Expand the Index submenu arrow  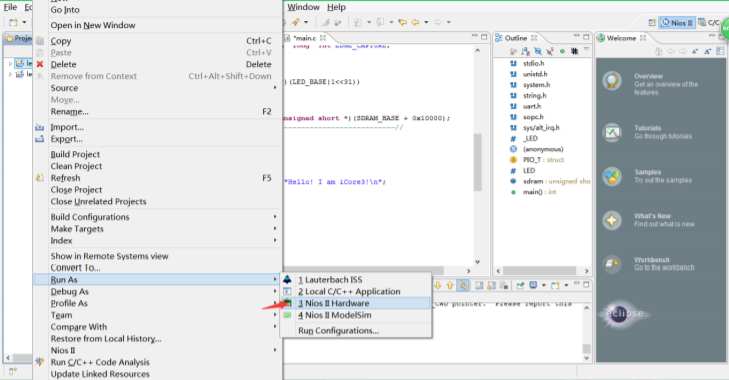(x=275, y=240)
